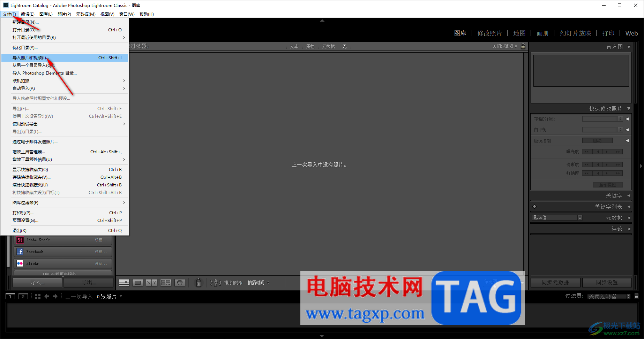This screenshot has width=644, height=339.
Task: Decrease clarity by small step
Action: (597, 164)
